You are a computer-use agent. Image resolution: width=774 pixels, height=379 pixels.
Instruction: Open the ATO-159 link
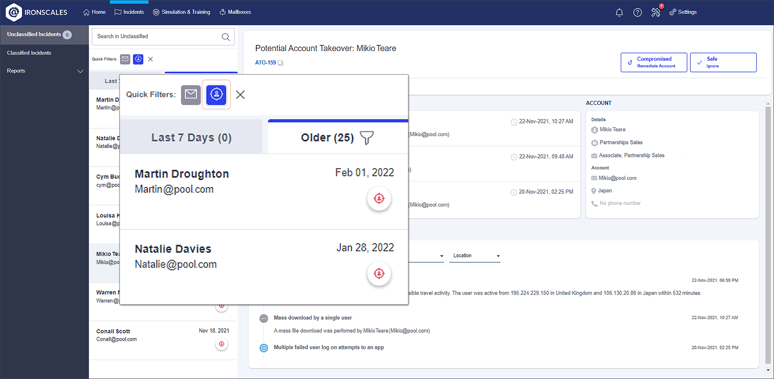pos(266,63)
